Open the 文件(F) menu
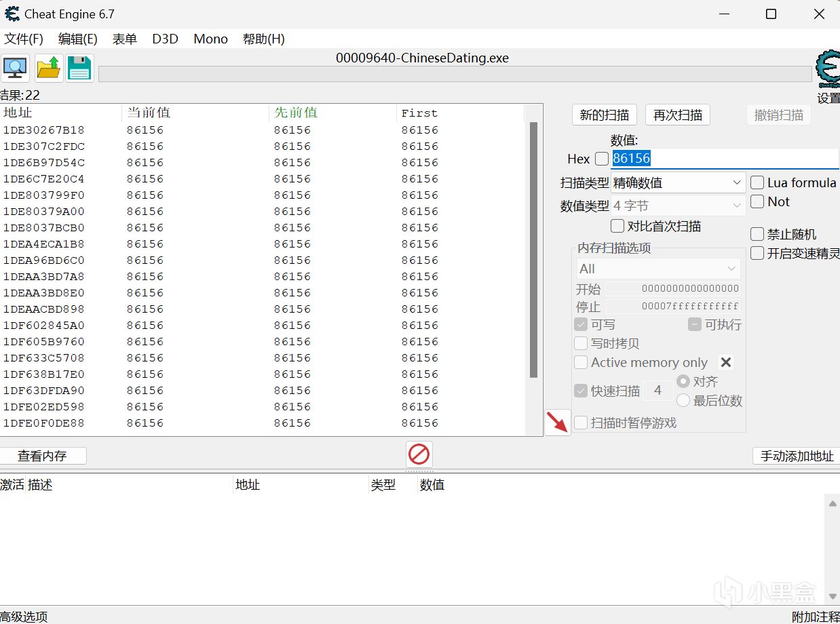The width and height of the screenshot is (840, 624). 24,39
